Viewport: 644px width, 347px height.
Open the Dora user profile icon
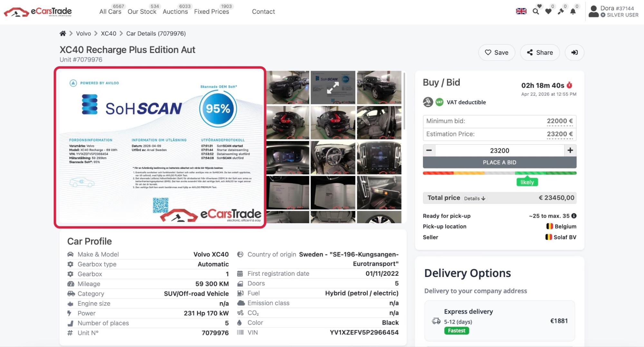coord(593,11)
